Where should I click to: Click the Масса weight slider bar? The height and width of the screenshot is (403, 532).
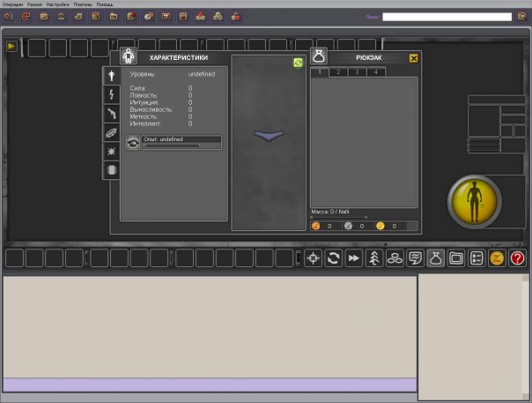(x=338, y=217)
